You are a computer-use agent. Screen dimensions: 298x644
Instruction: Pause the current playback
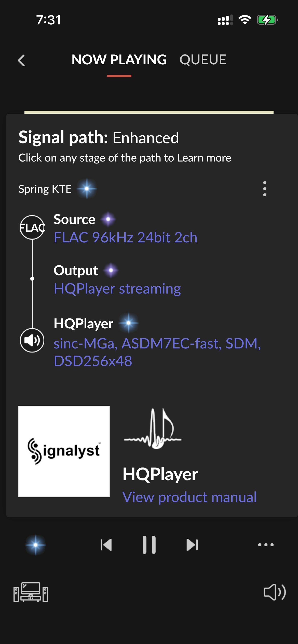tap(149, 545)
